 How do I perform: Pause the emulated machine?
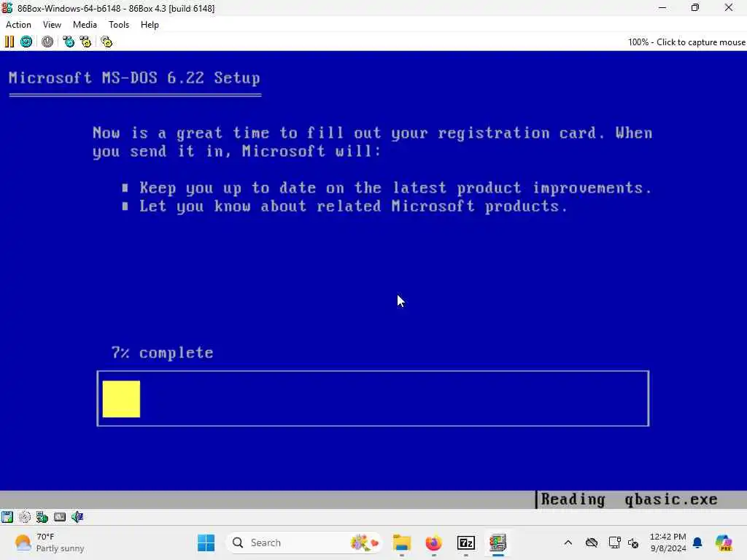pyautogui.click(x=9, y=42)
